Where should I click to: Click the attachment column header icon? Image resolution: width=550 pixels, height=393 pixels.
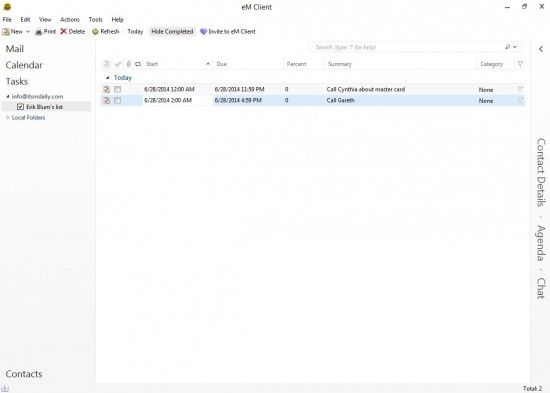click(128, 64)
